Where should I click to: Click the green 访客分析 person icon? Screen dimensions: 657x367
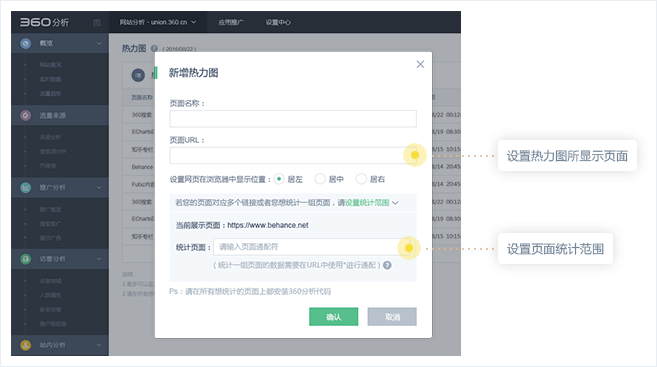[x=26, y=259]
